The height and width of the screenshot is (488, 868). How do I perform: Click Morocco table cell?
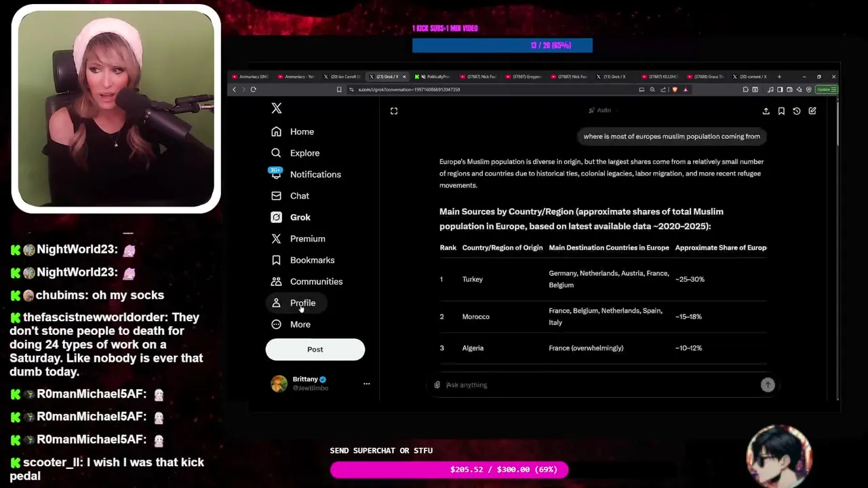tap(475, 317)
